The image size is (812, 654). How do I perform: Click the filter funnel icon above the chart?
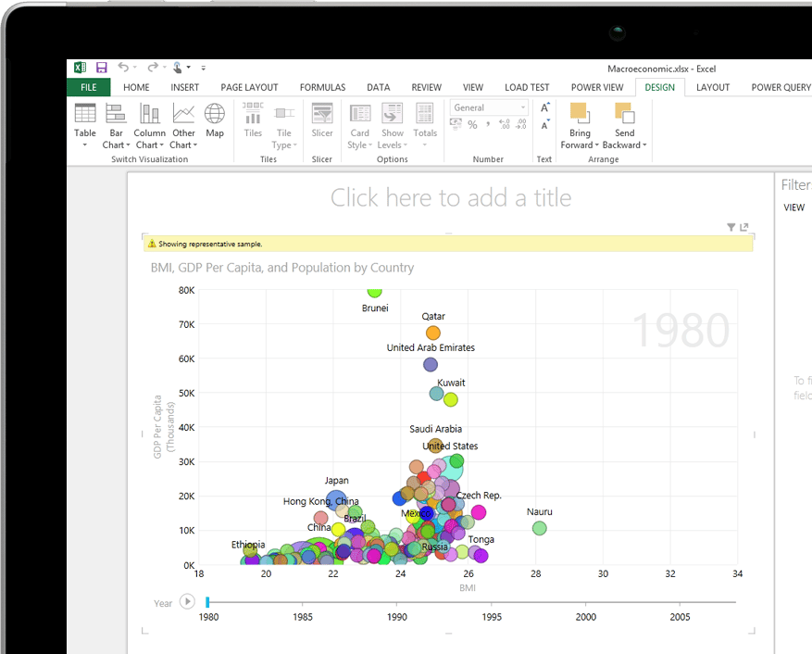point(731,227)
